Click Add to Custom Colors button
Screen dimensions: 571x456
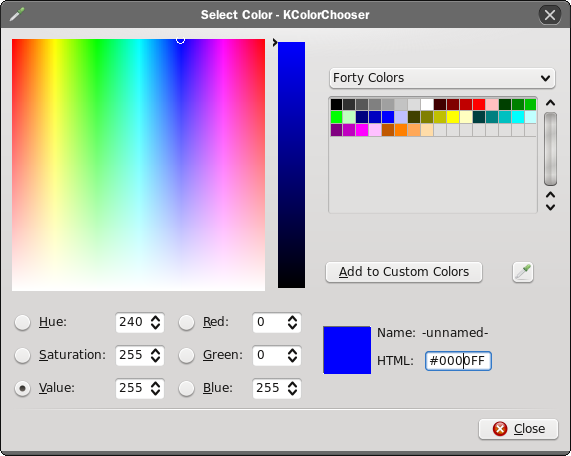pos(404,272)
